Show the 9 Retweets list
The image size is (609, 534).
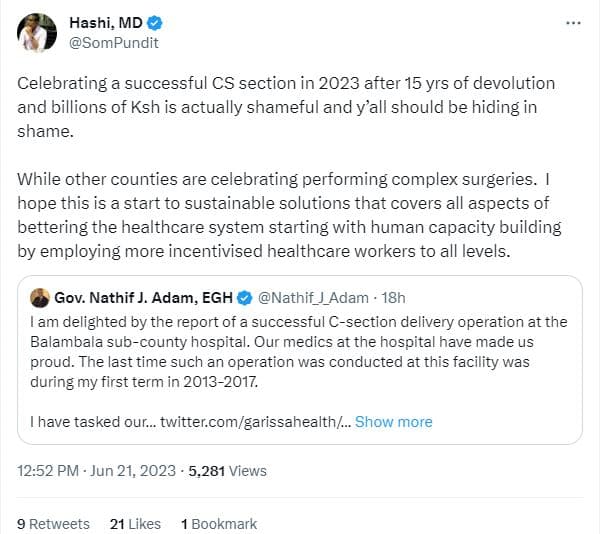[53, 523]
